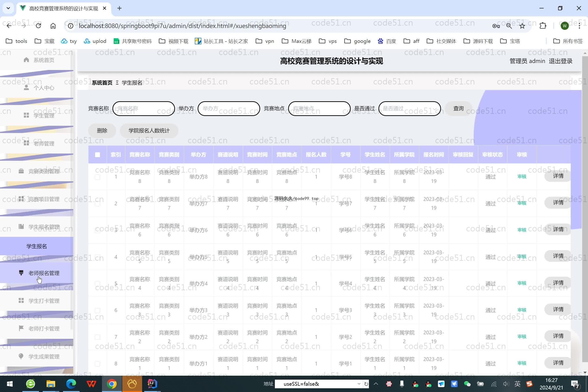The width and height of the screenshot is (588, 392).
Task: Open the tab search dropdown arrow
Action: click(8, 8)
